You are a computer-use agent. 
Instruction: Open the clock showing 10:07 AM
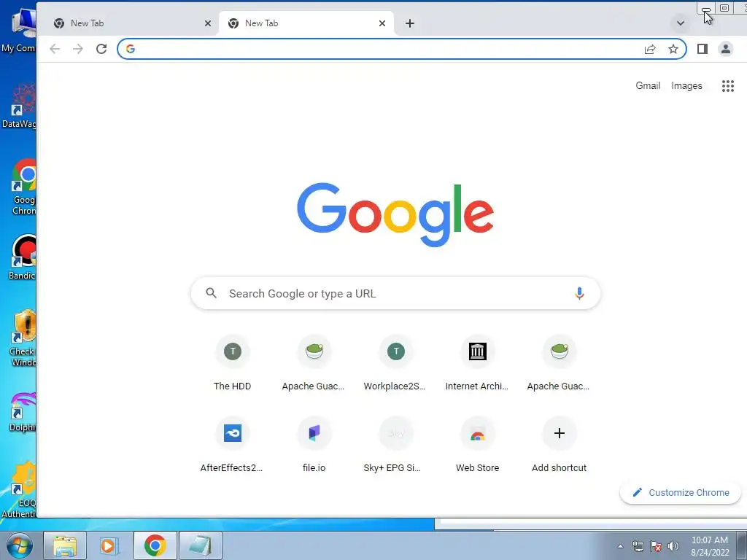click(710, 546)
